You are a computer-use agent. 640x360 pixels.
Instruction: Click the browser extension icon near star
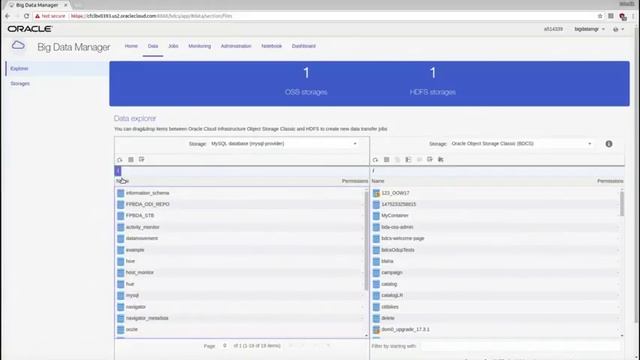611,16
